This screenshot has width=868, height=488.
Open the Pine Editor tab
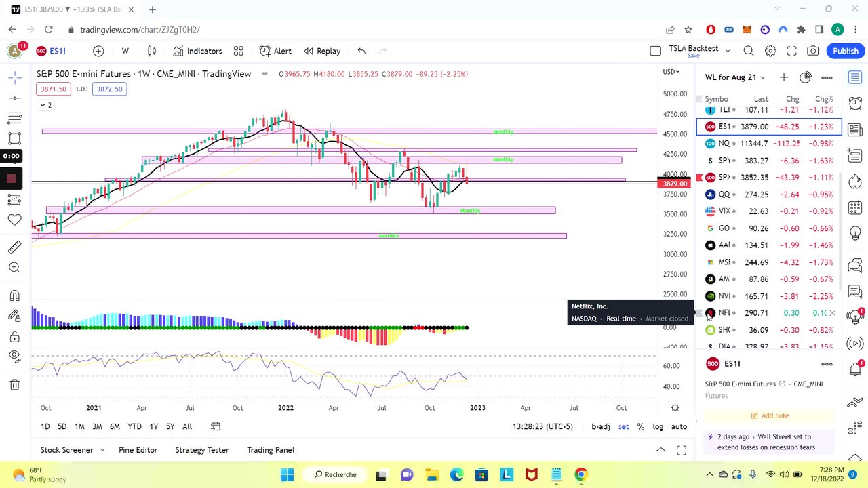pyautogui.click(x=138, y=450)
